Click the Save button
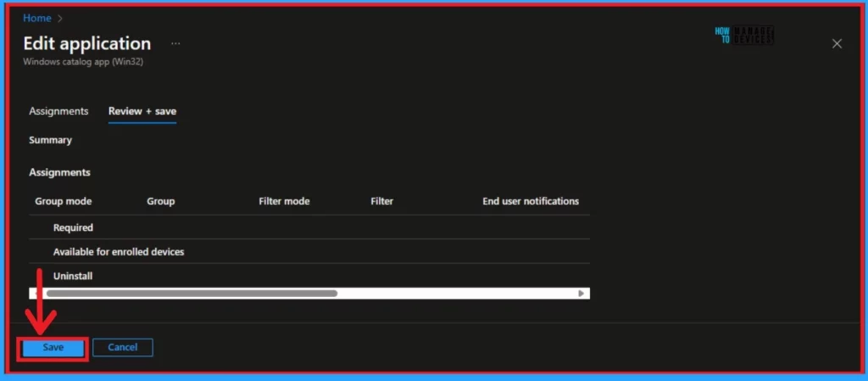The width and height of the screenshot is (868, 381). pos(53,348)
